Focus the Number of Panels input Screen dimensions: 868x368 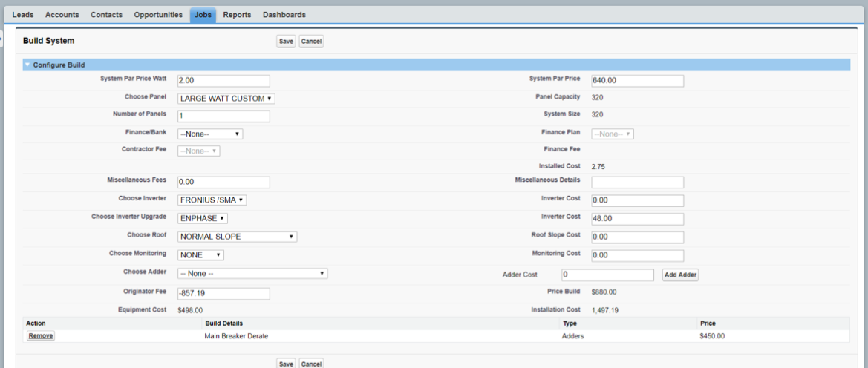pyautogui.click(x=223, y=116)
